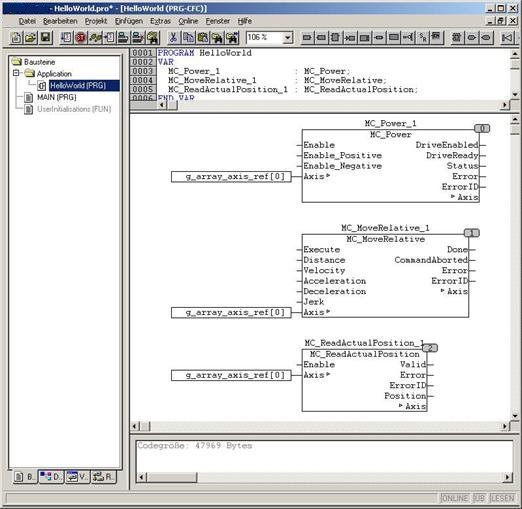Open the Projekt menu
Screen dimensions: 522x509
coord(96,21)
